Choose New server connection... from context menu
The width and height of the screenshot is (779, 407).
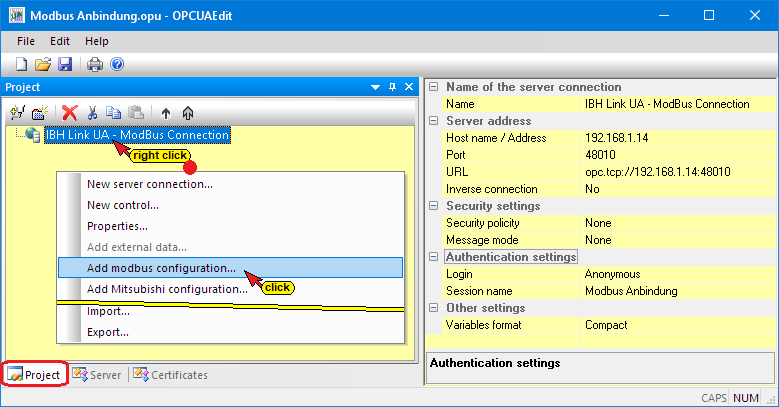231,184
